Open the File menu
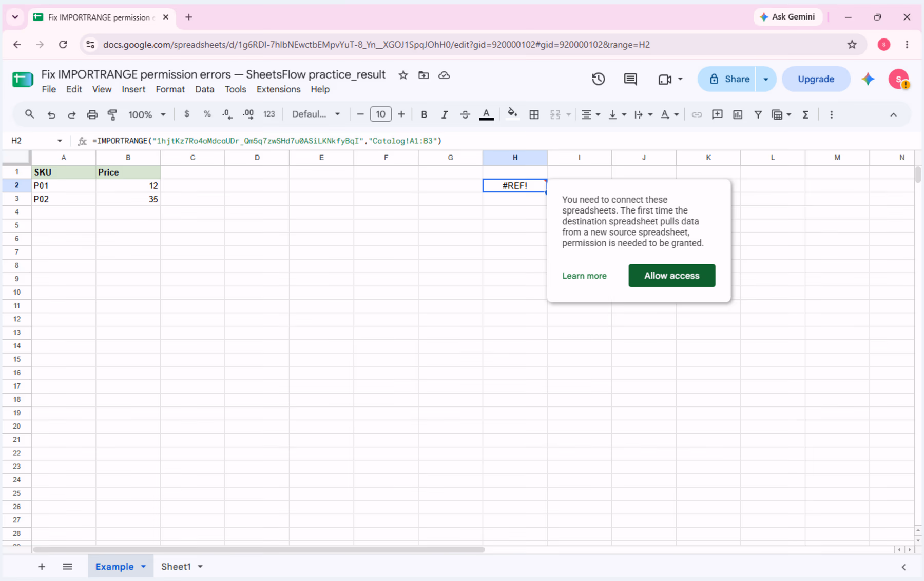The height and width of the screenshot is (581, 924). point(49,89)
